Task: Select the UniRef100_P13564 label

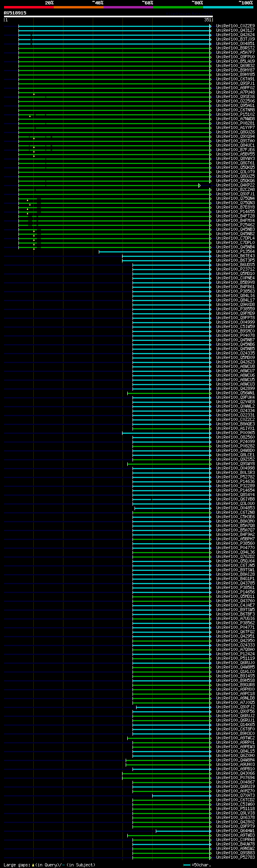Action: pyautogui.click(x=235, y=252)
